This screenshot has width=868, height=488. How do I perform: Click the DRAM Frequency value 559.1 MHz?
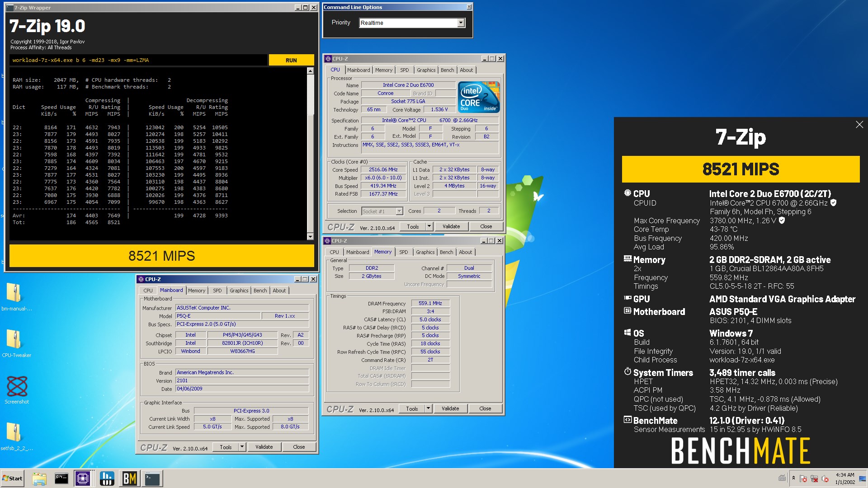430,304
